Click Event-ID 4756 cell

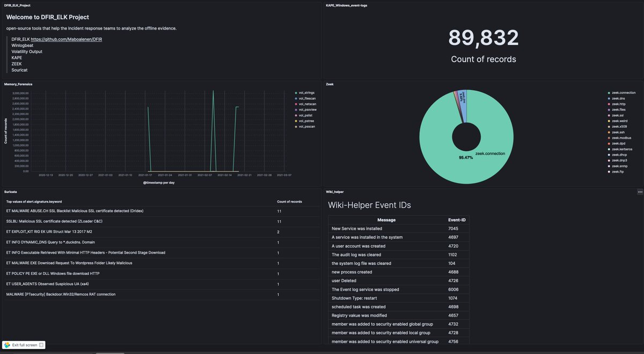tap(453, 341)
